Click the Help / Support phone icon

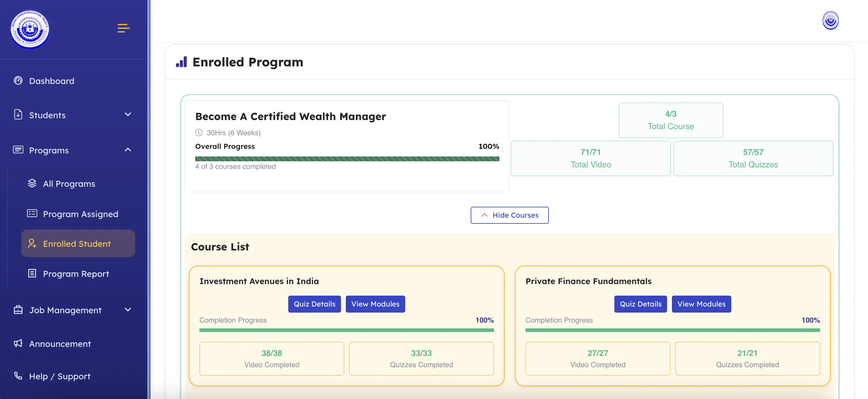coord(18,376)
